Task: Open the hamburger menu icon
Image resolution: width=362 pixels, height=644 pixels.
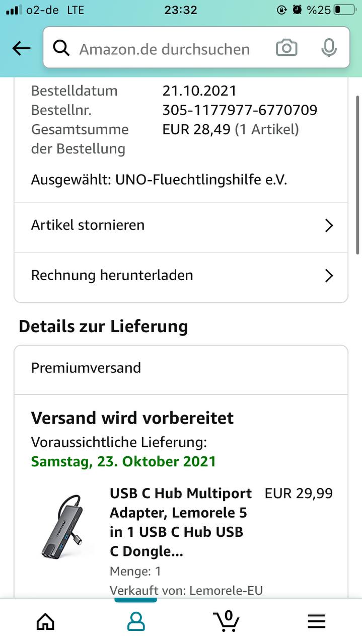Action: tap(317, 622)
